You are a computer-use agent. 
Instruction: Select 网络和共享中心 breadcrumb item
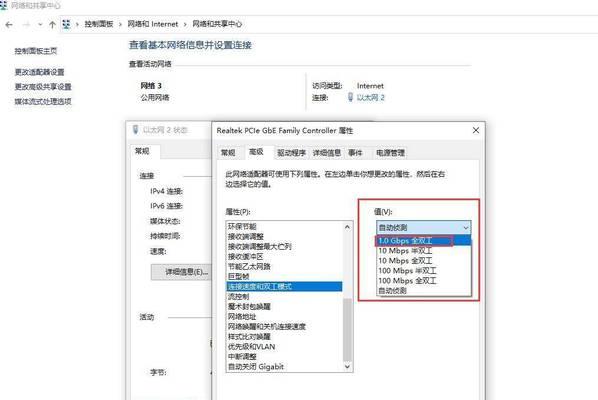217,24
